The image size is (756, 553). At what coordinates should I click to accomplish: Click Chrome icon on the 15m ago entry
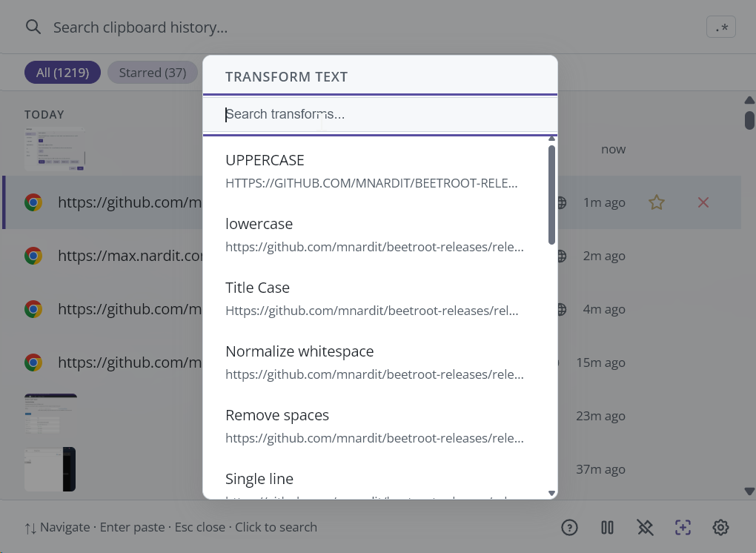click(x=33, y=362)
